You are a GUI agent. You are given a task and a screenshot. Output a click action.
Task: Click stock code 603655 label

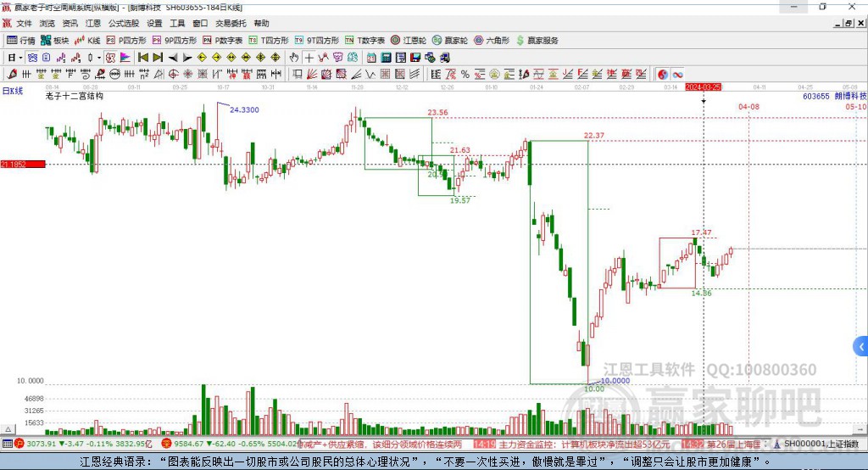pos(816,97)
